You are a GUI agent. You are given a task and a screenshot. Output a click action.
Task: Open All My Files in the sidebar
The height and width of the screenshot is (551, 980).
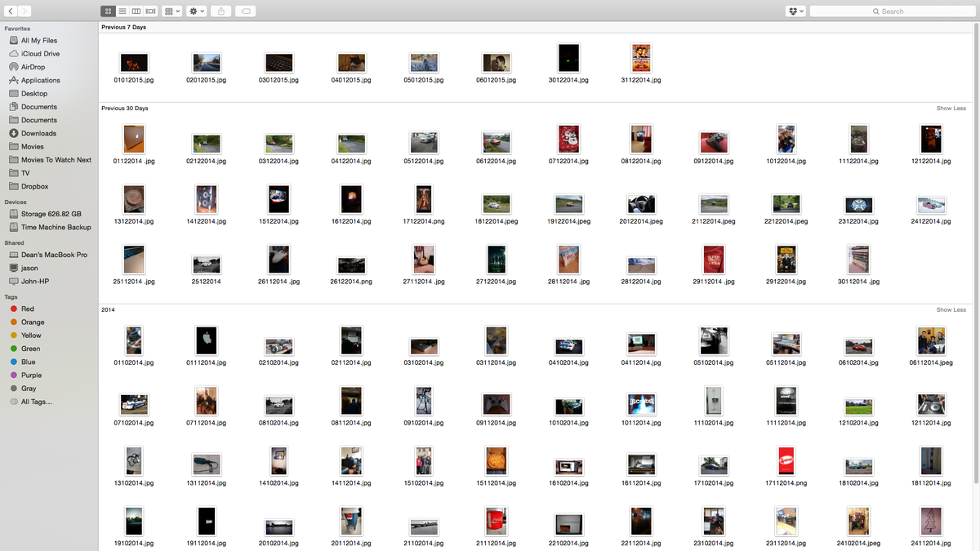(x=39, y=40)
